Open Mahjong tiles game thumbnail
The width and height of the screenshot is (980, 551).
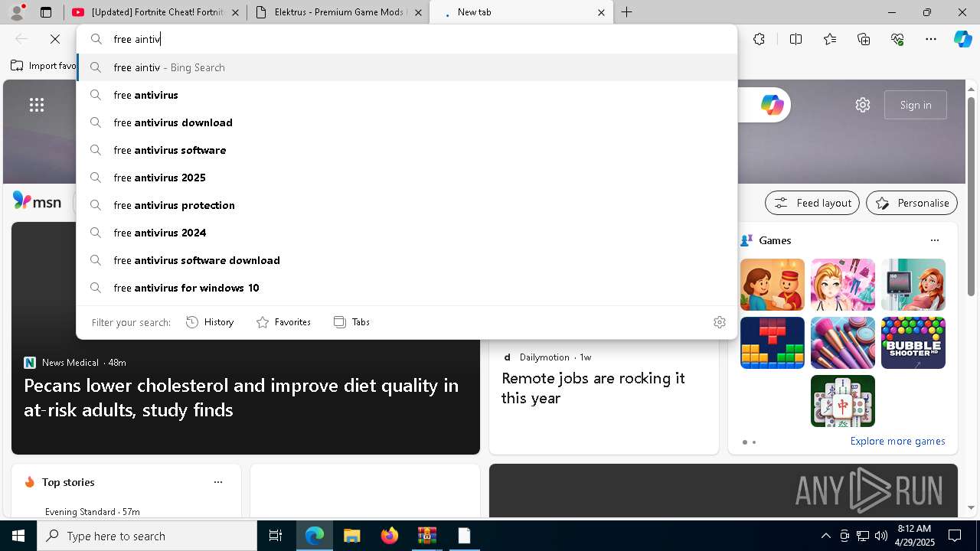coord(843,401)
